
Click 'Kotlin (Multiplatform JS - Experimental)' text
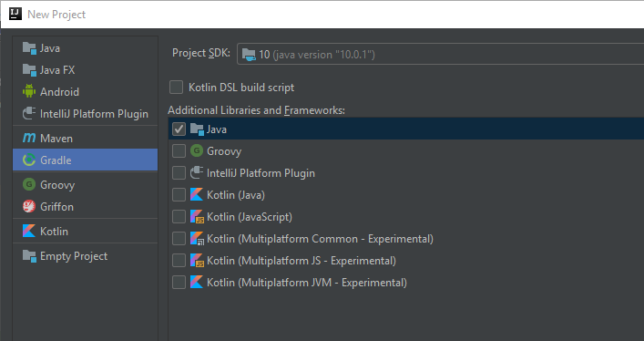click(x=302, y=261)
